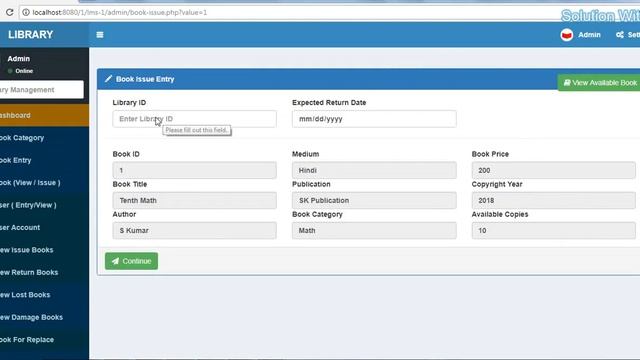640x360 pixels.
Task: Click the View Available Book button
Action: click(599, 83)
